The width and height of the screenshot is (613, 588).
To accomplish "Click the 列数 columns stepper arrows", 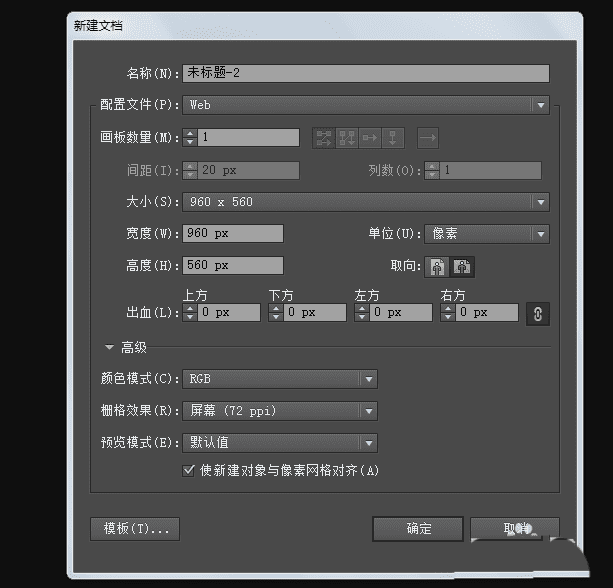I will [432, 170].
